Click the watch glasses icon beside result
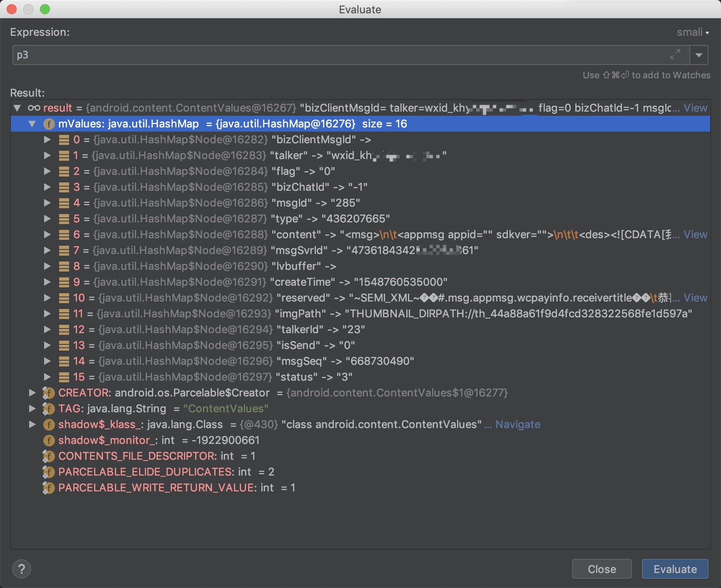 34,108
